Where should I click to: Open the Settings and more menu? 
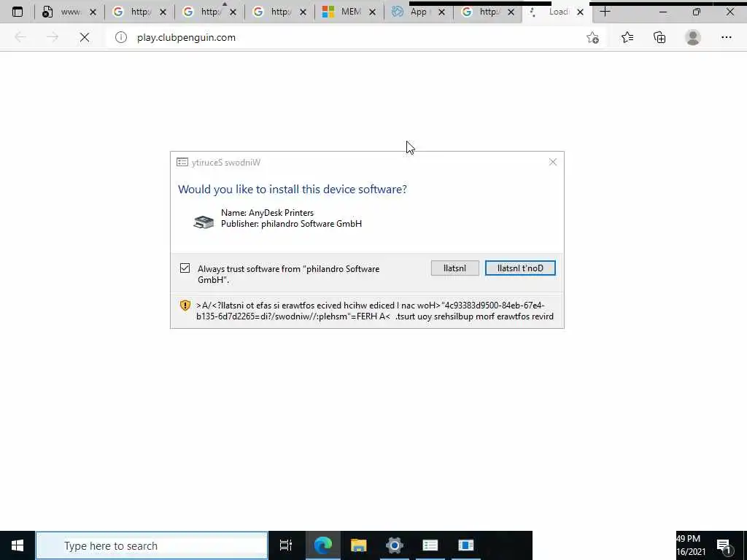click(726, 37)
